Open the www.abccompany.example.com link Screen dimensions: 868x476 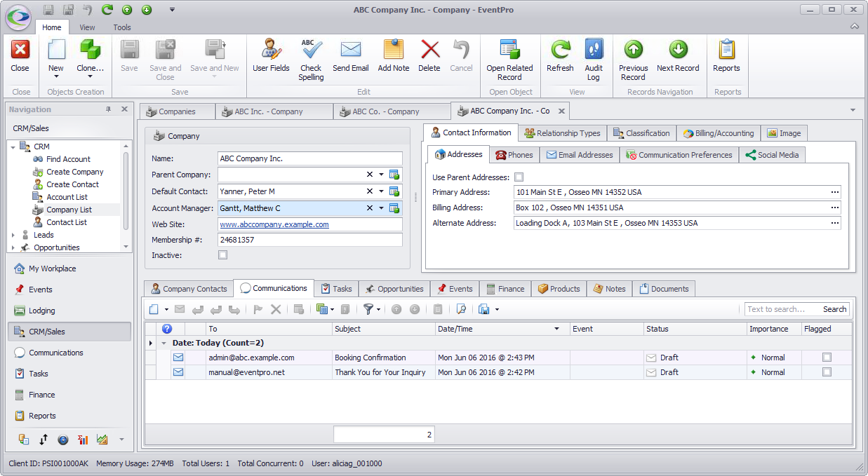pos(274,224)
